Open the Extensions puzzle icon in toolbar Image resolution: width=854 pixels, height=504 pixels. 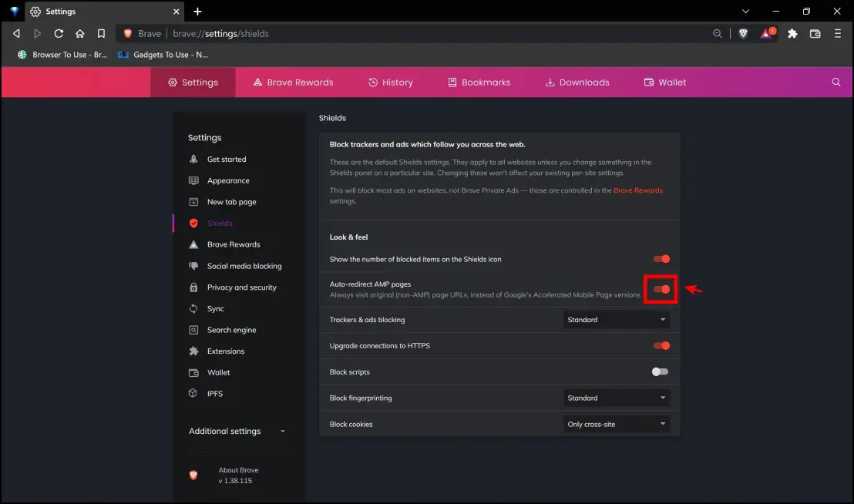tap(792, 34)
